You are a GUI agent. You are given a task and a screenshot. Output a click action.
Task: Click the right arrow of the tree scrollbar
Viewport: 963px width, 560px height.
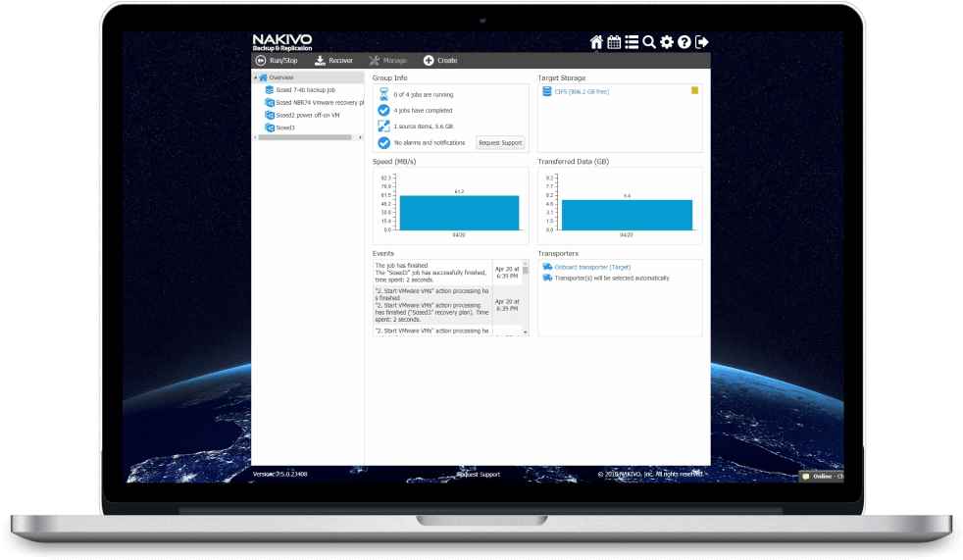[361, 137]
